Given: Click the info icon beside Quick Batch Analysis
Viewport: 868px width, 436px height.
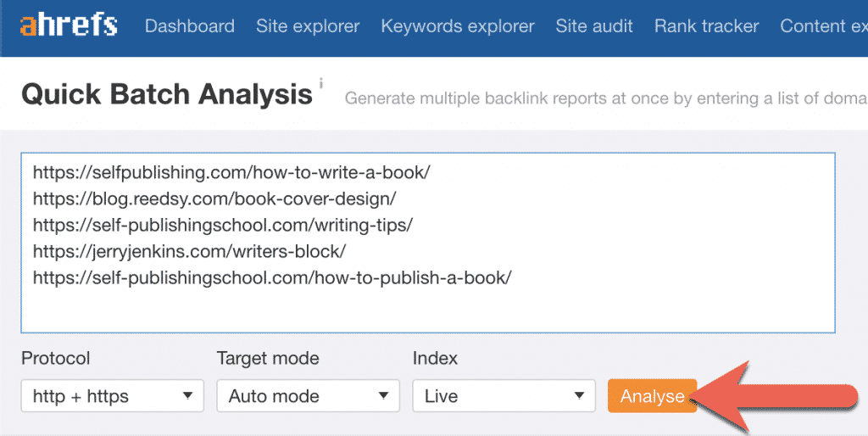Looking at the screenshot, I should coord(321,83).
